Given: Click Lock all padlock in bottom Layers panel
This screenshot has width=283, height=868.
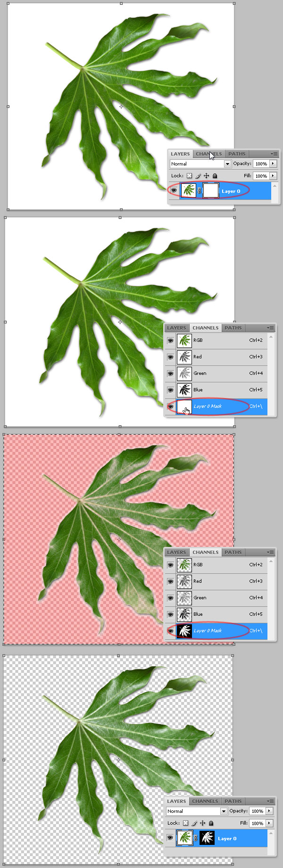Looking at the screenshot, I should (x=211, y=823).
